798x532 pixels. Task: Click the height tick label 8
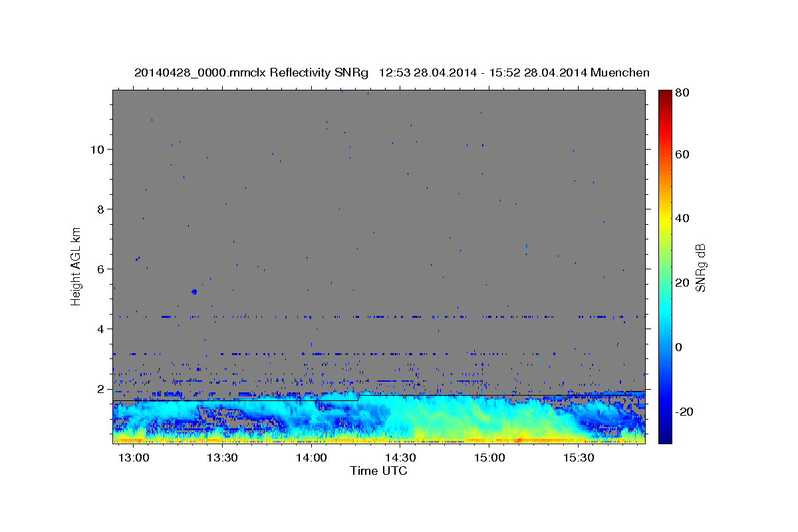(102, 209)
